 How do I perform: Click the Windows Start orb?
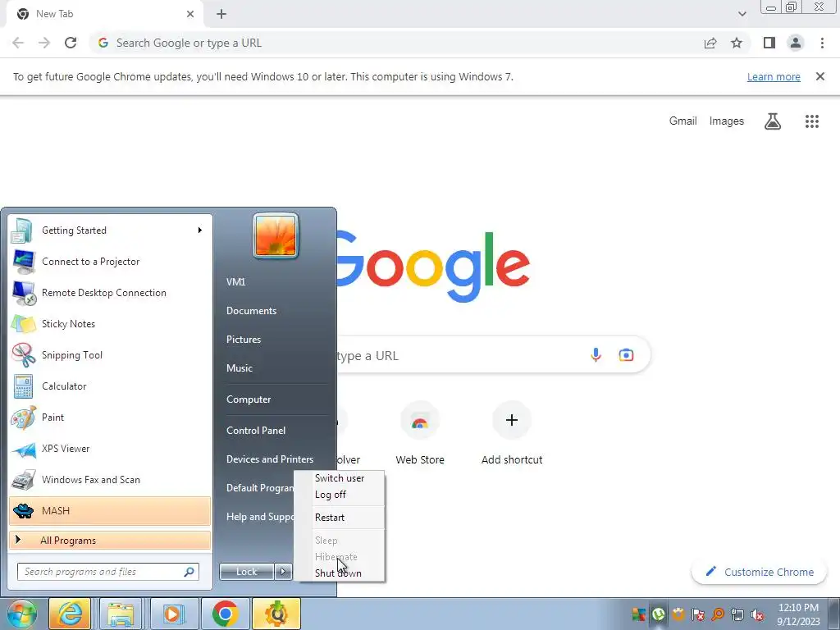pos(21,614)
